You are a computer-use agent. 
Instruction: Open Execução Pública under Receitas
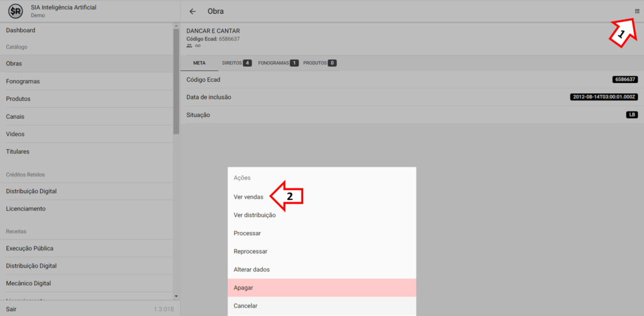pos(30,249)
